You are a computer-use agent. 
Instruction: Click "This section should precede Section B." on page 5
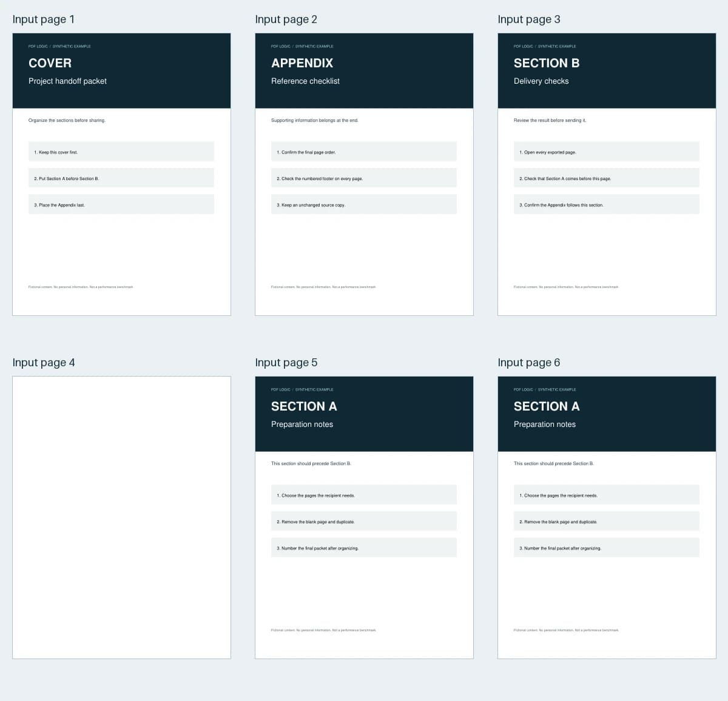click(311, 463)
